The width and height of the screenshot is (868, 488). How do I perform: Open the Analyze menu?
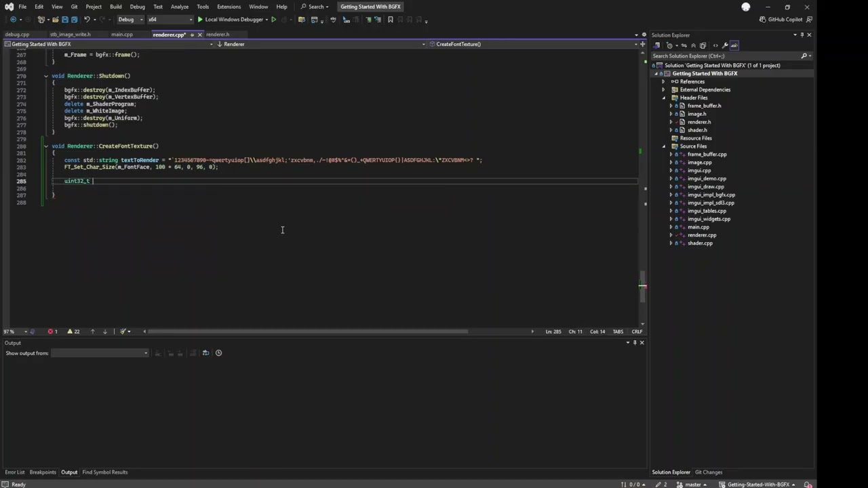(x=180, y=7)
